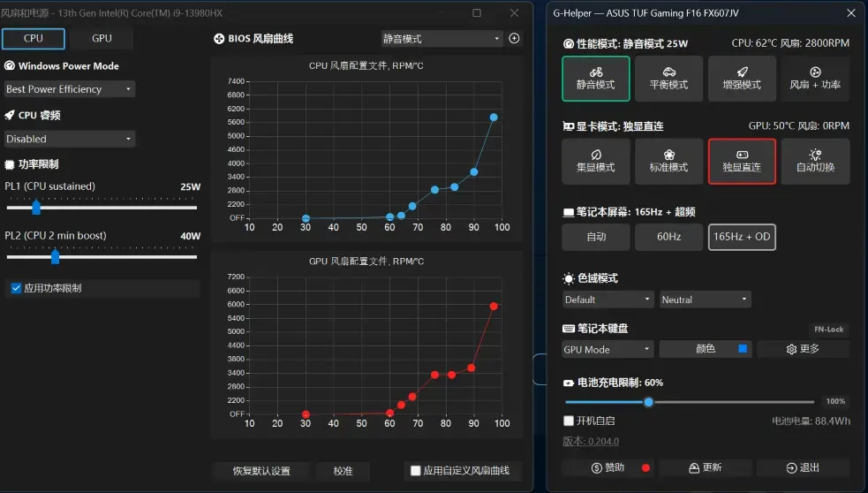Viewport: 868px width, 493px height.
Task: Click 电池充电限制 battery icon
Action: point(569,383)
